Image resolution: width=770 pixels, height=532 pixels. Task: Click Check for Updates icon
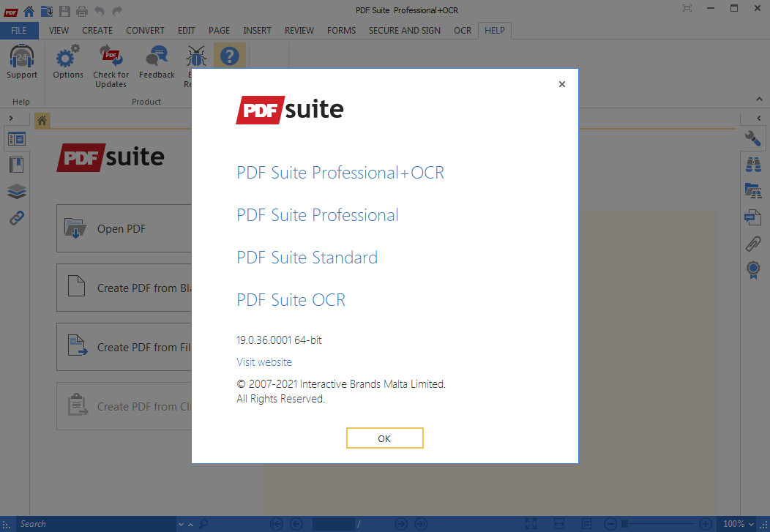pyautogui.click(x=111, y=56)
